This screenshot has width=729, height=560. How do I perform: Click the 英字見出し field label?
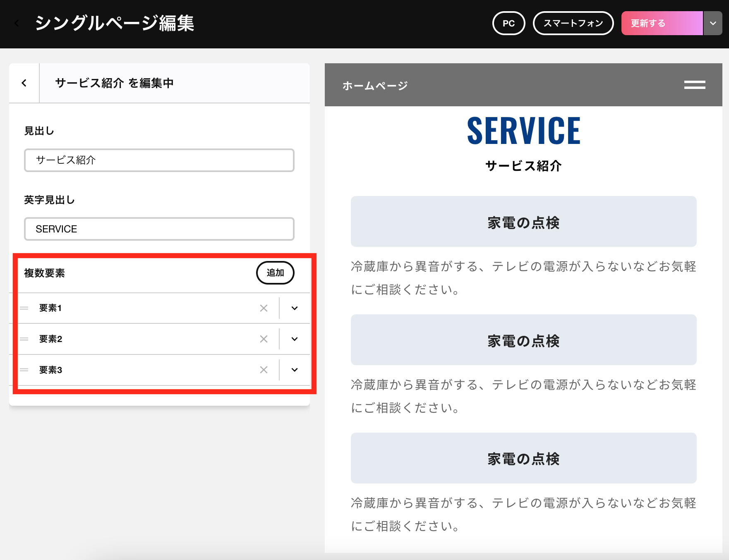click(50, 200)
